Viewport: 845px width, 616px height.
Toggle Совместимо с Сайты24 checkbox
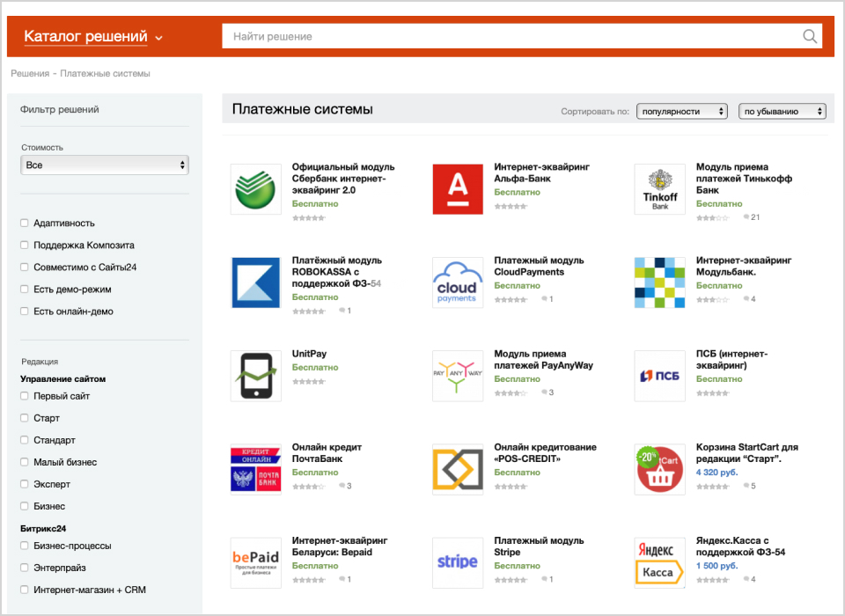tap(25, 267)
